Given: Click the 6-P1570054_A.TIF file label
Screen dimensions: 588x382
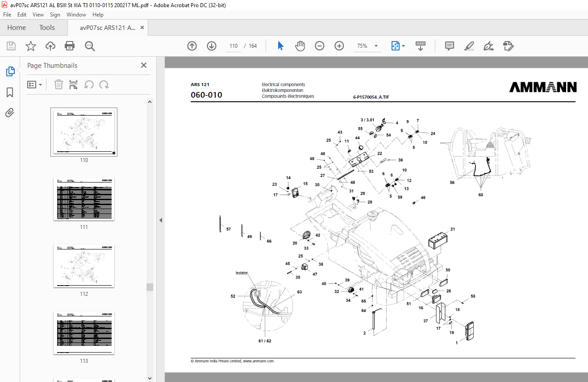Looking at the screenshot, I should (x=371, y=96).
